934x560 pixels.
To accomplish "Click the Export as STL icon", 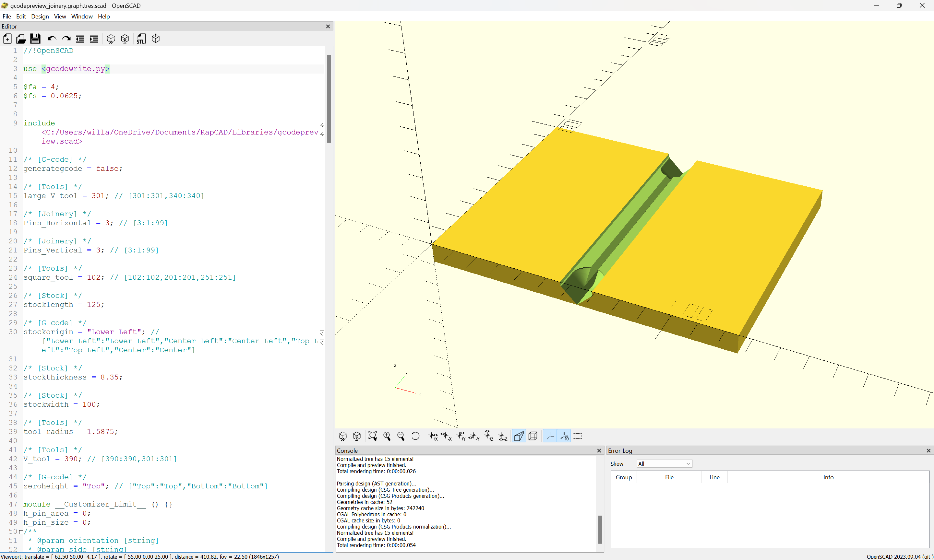I will (141, 39).
